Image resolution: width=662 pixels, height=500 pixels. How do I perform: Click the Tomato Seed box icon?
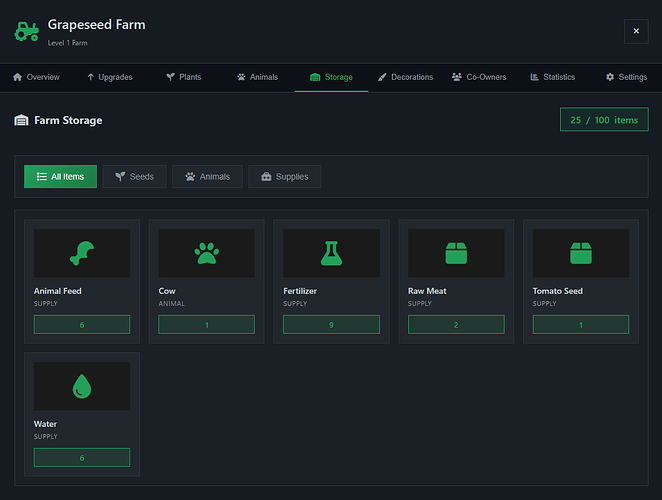click(x=581, y=253)
